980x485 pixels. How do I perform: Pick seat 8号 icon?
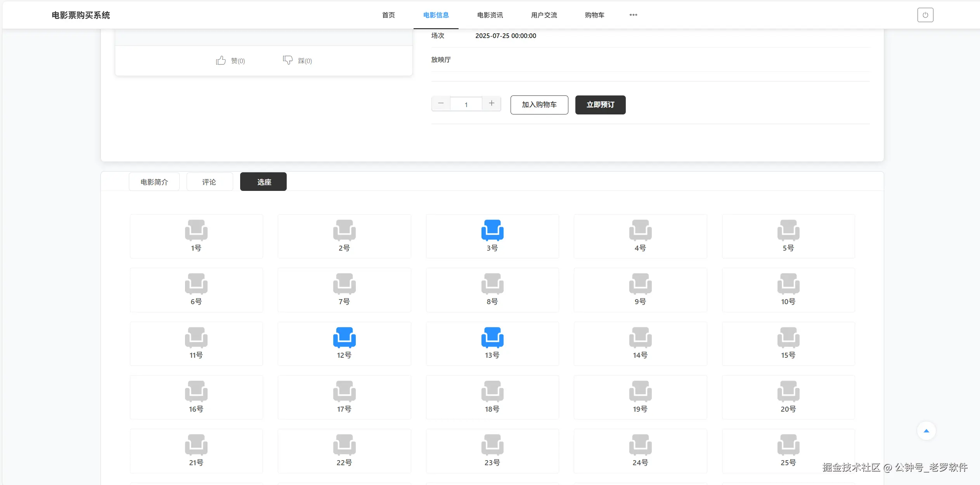point(492,284)
